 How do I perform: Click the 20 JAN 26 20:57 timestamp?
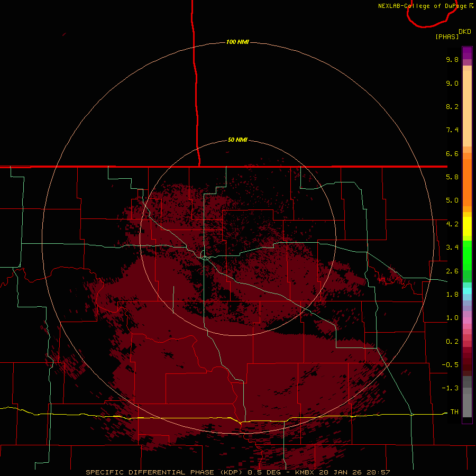(354, 472)
